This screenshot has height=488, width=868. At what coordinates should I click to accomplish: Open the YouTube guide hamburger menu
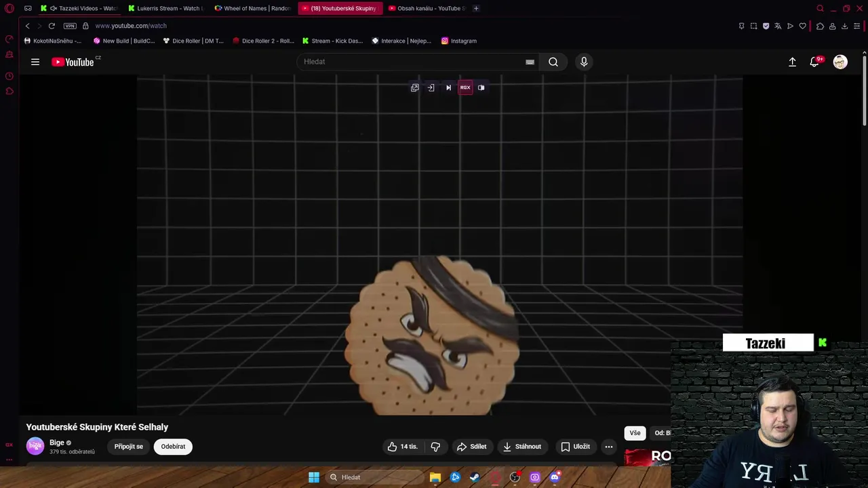pos(35,62)
